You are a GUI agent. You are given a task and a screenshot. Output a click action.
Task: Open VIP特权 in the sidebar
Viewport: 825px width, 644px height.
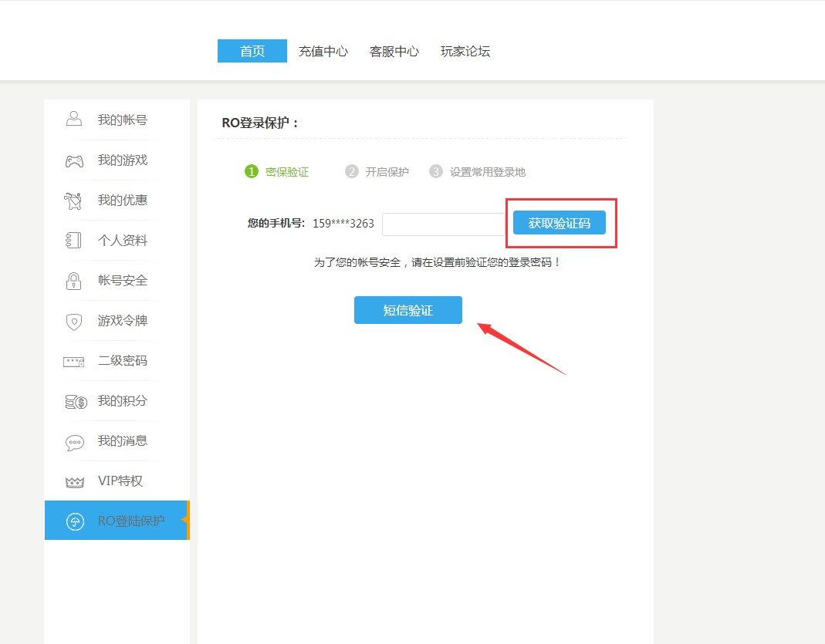click(117, 481)
